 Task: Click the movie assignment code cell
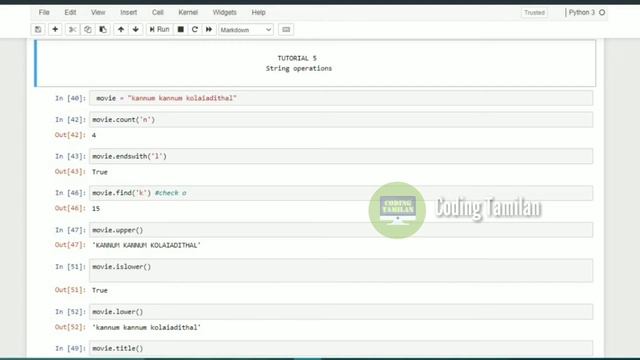[341, 98]
